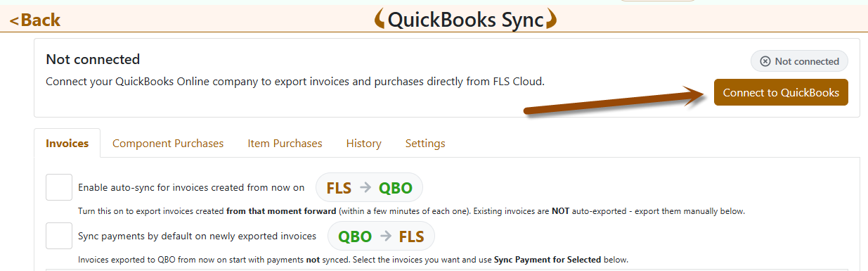The width and height of the screenshot is (868, 271).
Task: Switch to the Component Purchases tab
Action: point(168,144)
